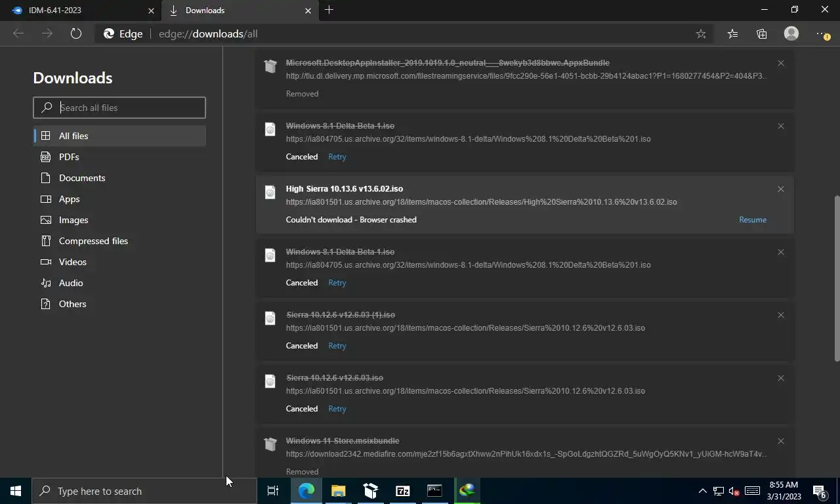Filter downloads by Others
The height and width of the screenshot is (504, 840).
click(119, 304)
